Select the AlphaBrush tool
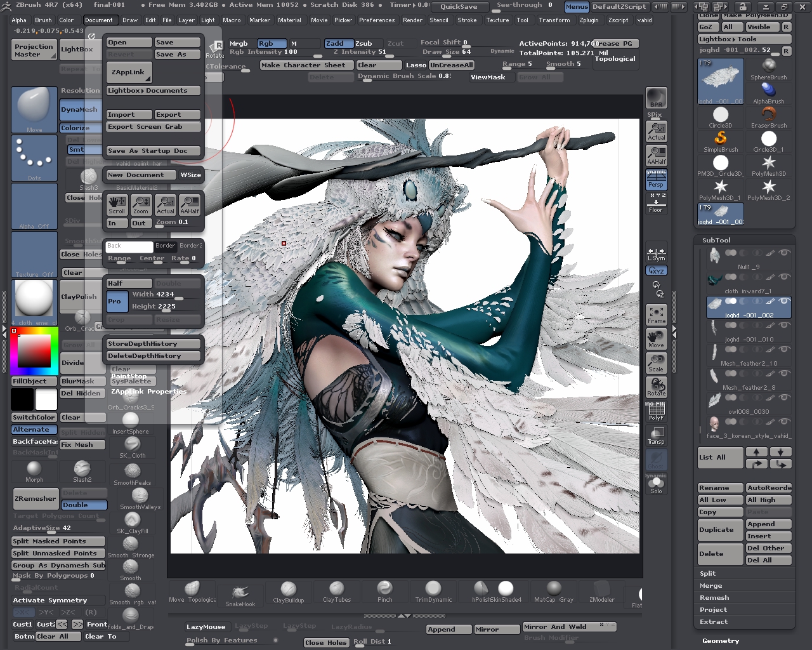Viewport: 812px width, 650px height. click(x=769, y=93)
